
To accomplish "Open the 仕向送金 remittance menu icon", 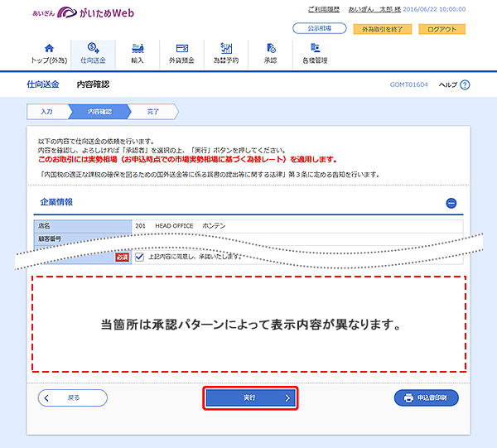I will click(x=94, y=49).
